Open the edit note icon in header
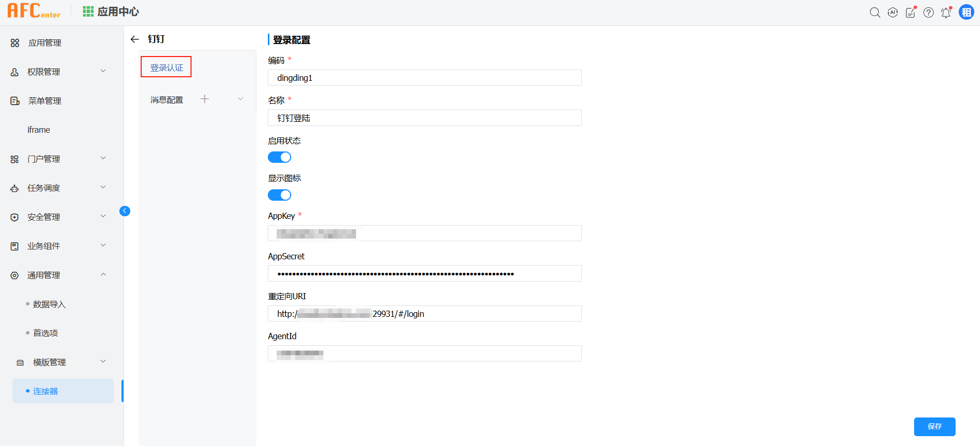 click(910, 12)
